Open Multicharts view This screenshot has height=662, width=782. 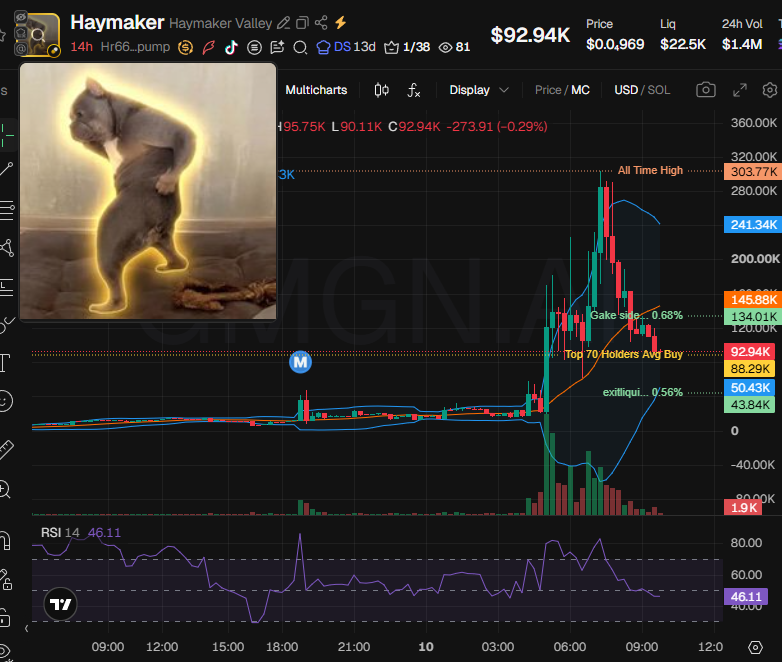pyautogui.click(x=316, y=90)
